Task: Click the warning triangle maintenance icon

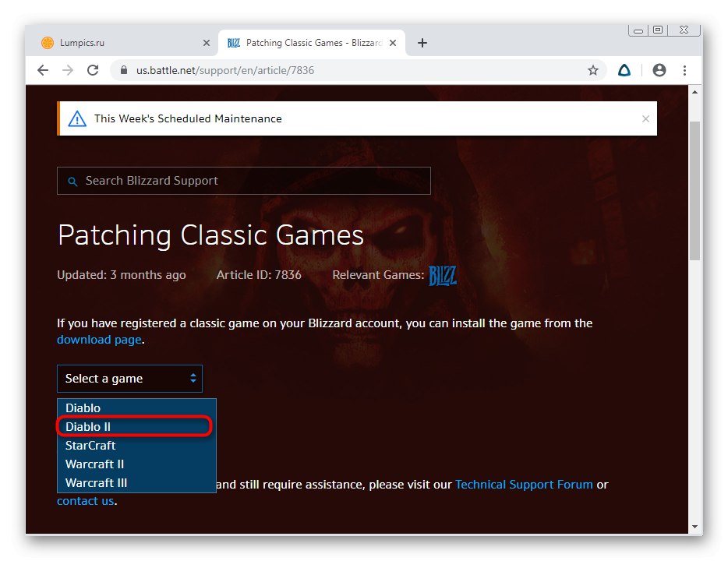Action: coord(77,118)
